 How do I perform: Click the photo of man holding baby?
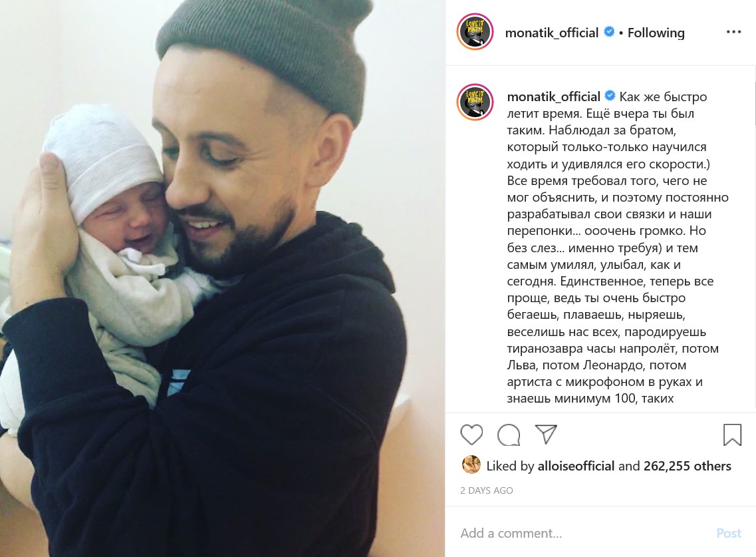(x=222, y=278)
